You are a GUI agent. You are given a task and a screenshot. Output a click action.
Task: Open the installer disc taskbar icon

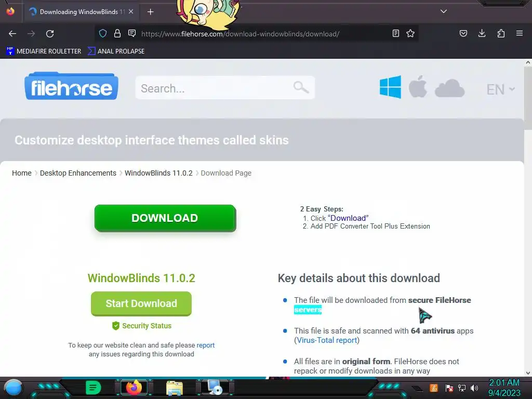click(215, 388)
